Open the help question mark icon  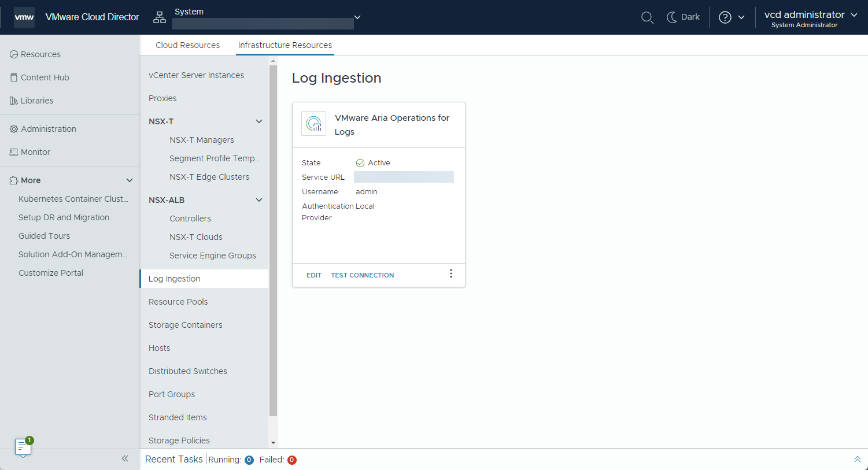click(x=725, y=17)
